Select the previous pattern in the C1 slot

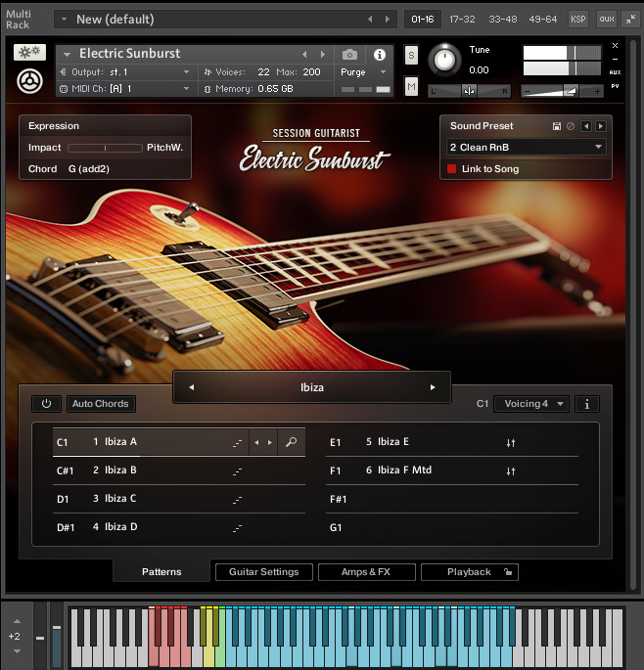[256, 442]
